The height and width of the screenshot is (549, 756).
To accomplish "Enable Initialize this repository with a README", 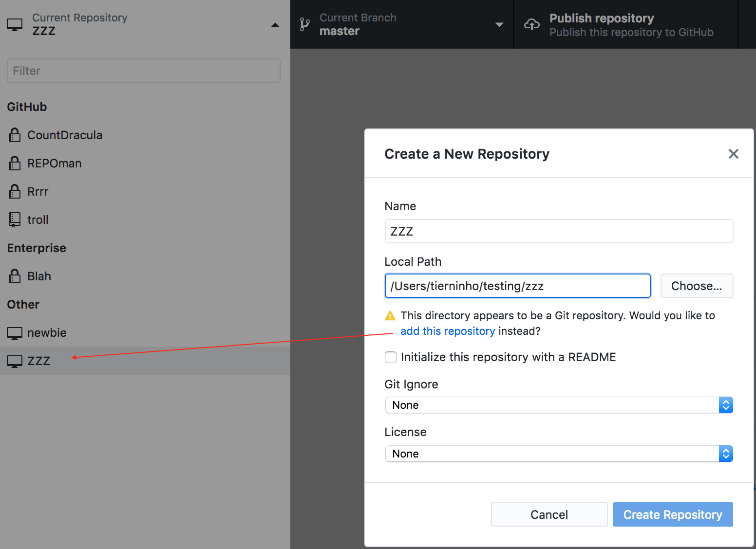I will (x=390, y=357).
